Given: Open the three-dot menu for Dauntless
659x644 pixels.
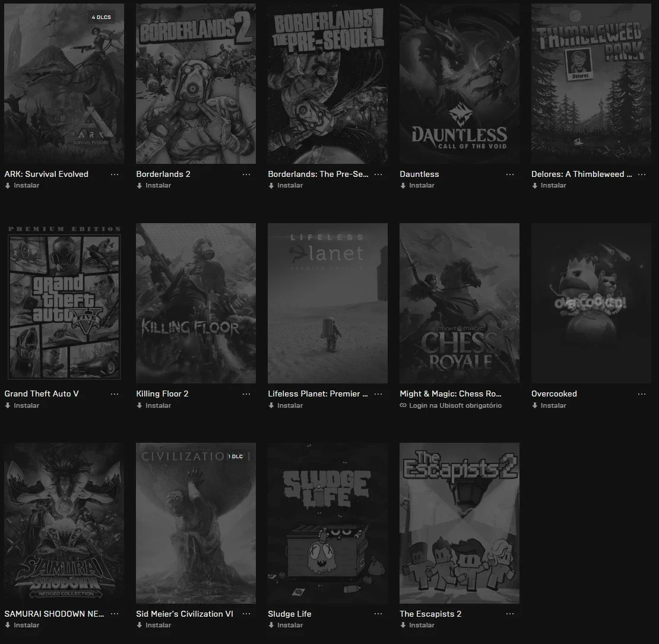Looking at the screenshot, I should pos(510,175).
